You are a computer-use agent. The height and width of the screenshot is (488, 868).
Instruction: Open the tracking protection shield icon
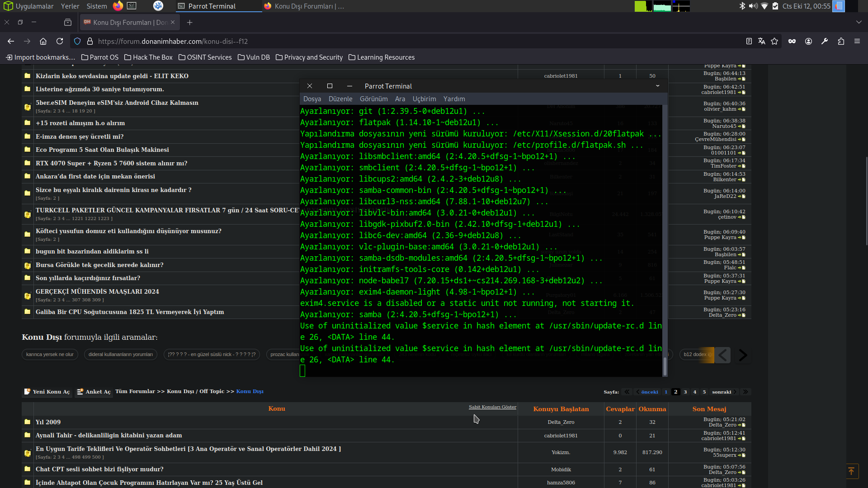[77, 41]
